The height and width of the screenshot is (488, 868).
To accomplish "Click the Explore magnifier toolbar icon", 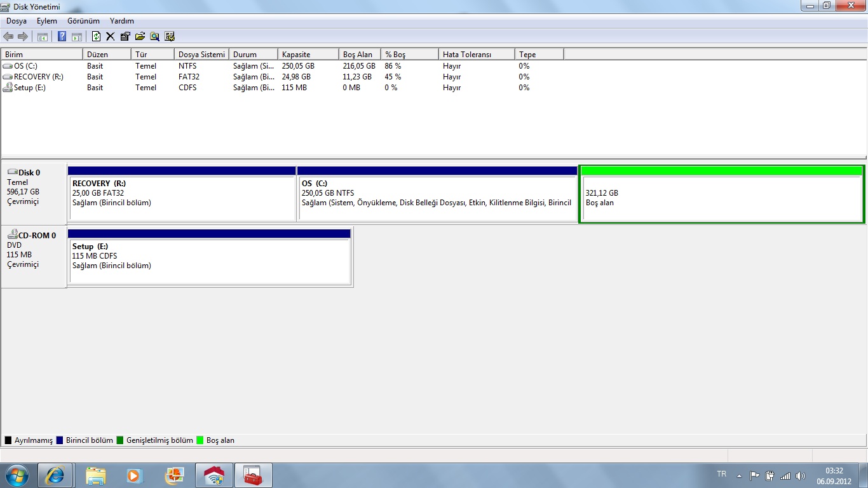I will pos(154,37).
